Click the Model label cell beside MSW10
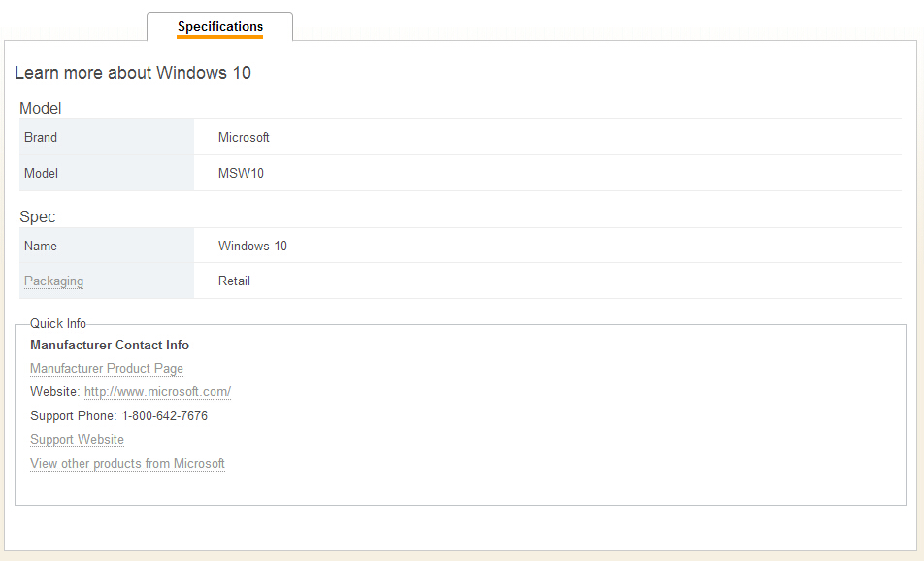924x561 pixels. click(x=107, y=173)
